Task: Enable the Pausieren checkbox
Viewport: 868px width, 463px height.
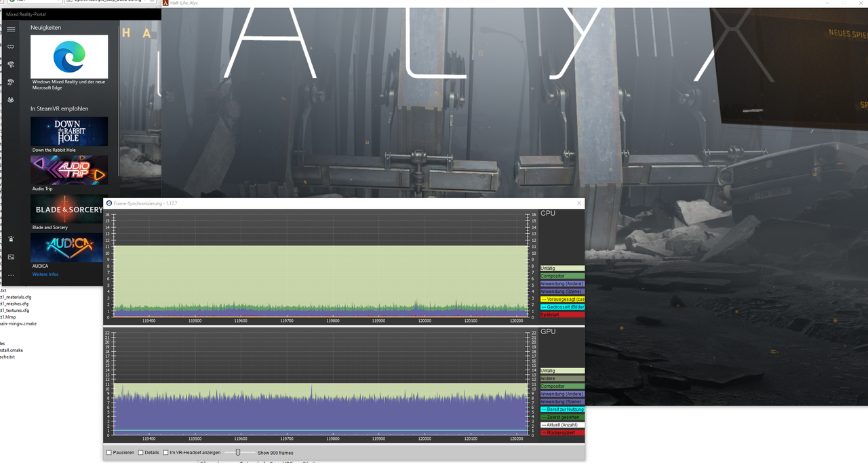Action: point(109,453)
